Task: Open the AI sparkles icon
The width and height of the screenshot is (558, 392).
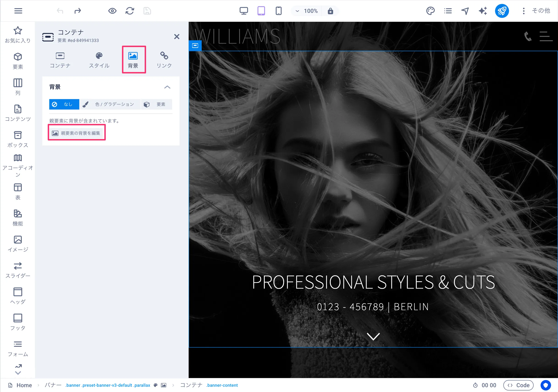Action: tap(483, 11)
